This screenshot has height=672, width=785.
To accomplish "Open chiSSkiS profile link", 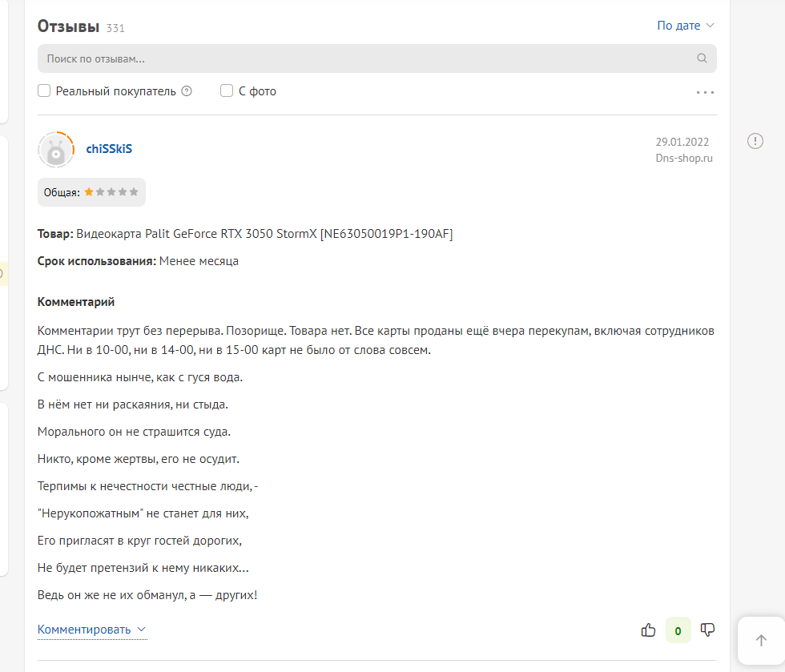I will (x=109, y=149).
